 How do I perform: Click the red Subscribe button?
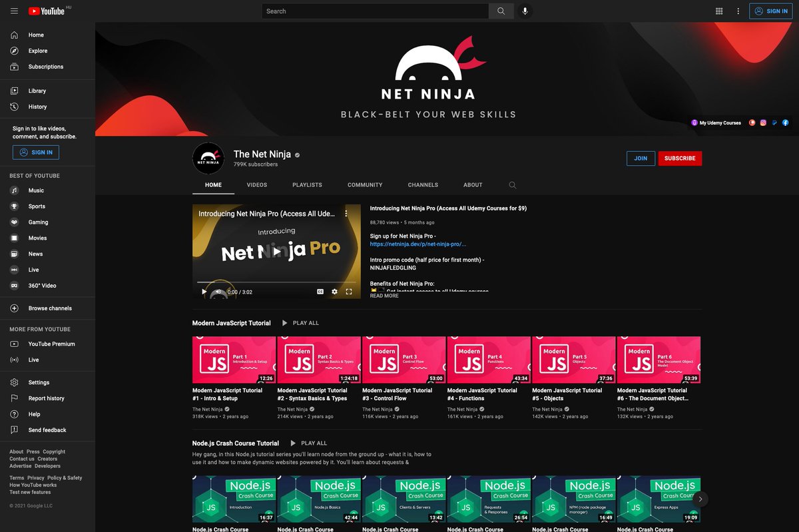tap(680, 158)
